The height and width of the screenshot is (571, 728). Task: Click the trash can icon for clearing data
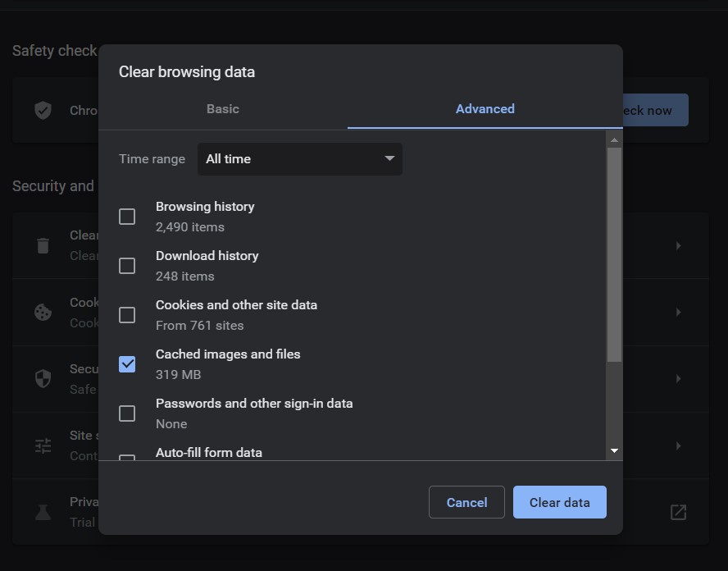(43, 245)
